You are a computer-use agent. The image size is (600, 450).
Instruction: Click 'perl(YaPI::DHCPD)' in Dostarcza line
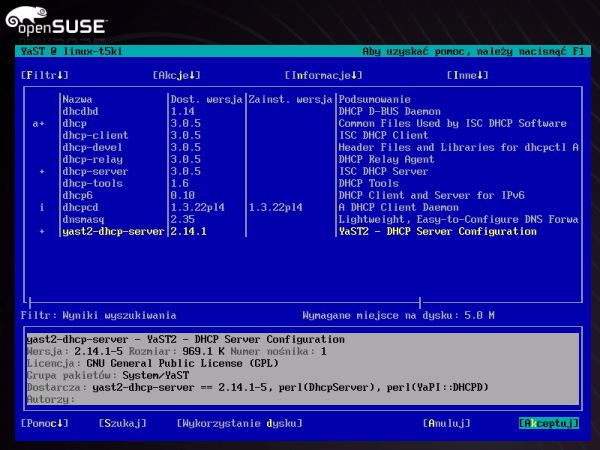[437, 387]
